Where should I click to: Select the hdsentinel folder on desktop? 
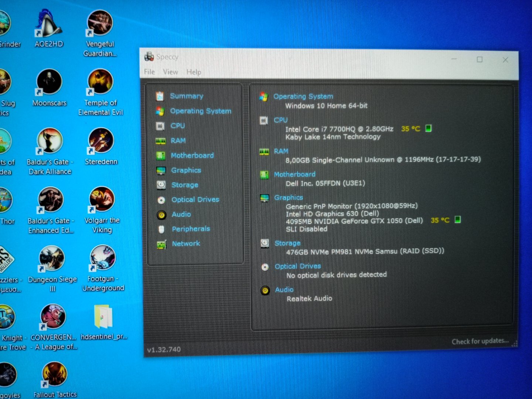coord(104,322)
